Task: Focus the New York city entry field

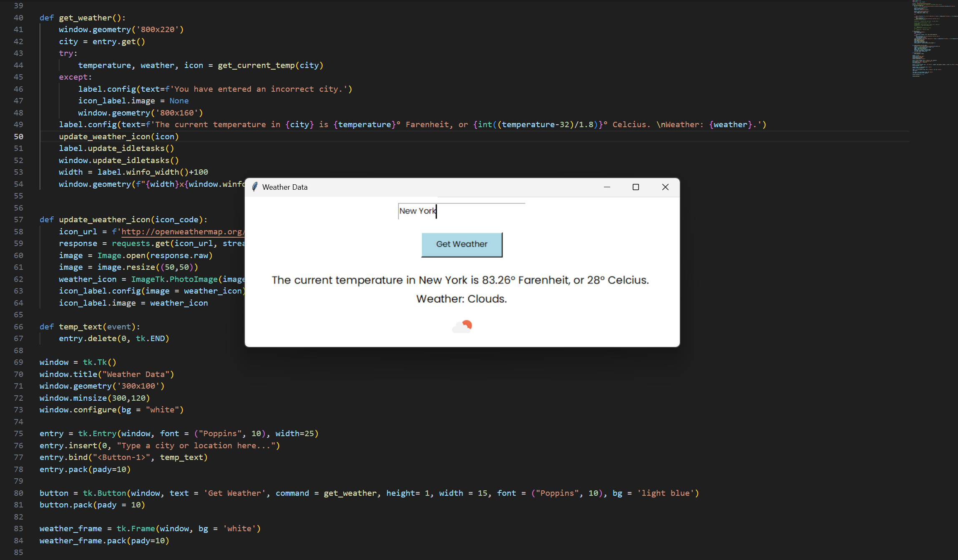Action: (x=461, y=211)
